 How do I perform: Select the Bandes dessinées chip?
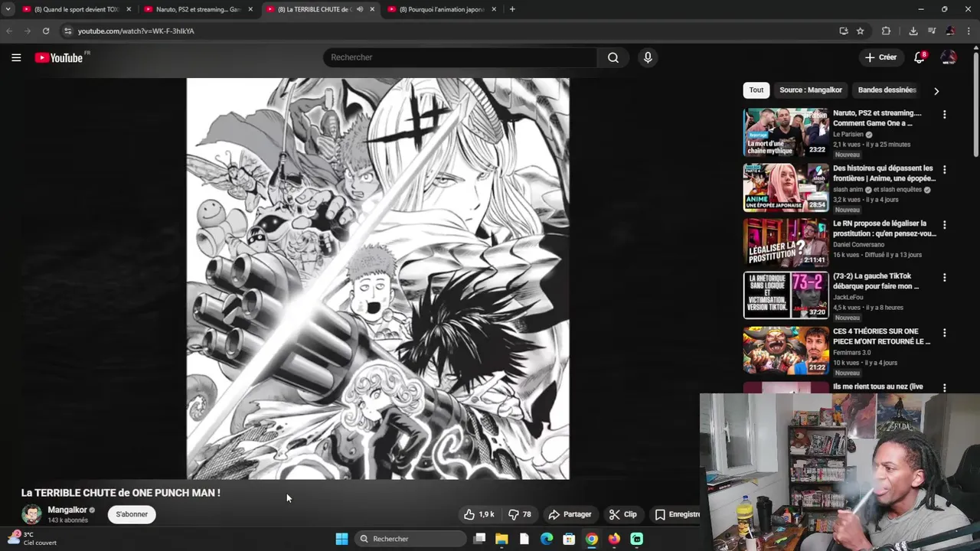(887, 90)
